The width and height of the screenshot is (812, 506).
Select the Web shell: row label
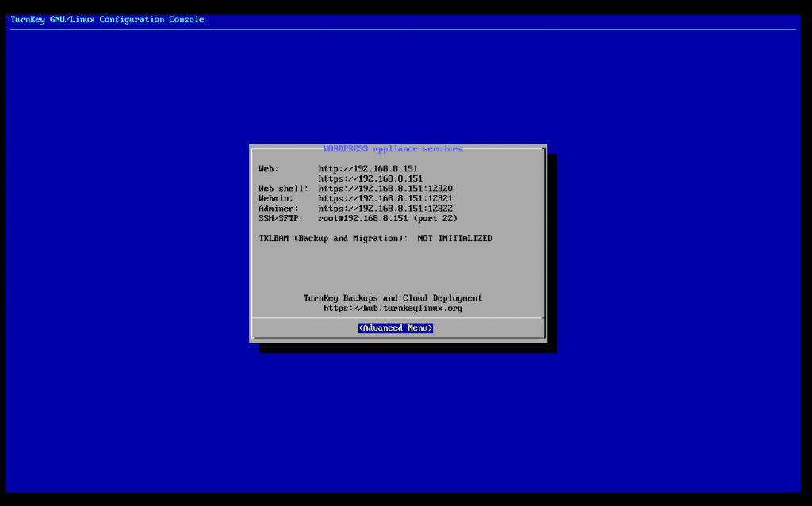[x=283, y=189]
